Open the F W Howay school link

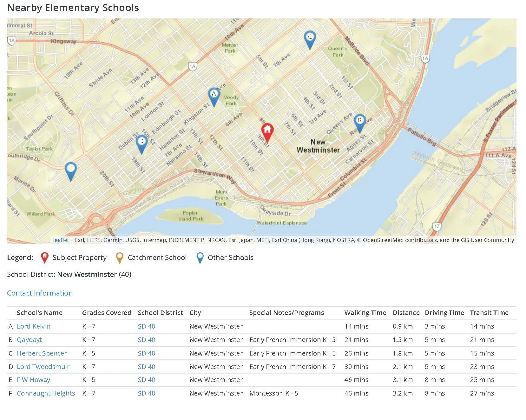pyautogui.click(x=33, y=380)
